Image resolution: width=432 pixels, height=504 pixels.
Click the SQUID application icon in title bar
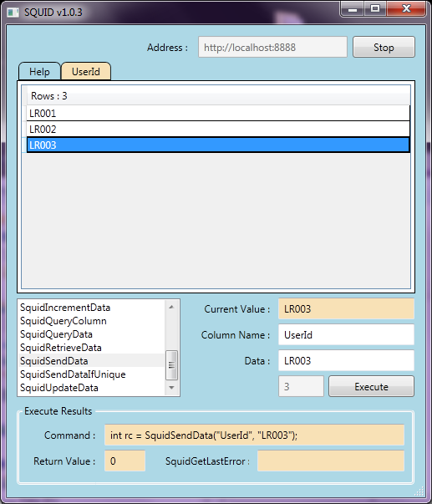tap(13, 13)
